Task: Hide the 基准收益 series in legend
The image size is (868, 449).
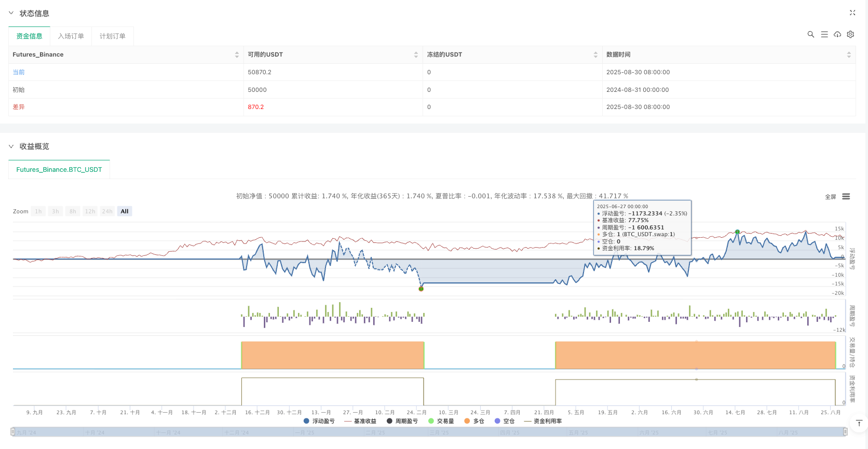Action: [x=360, y=421]
